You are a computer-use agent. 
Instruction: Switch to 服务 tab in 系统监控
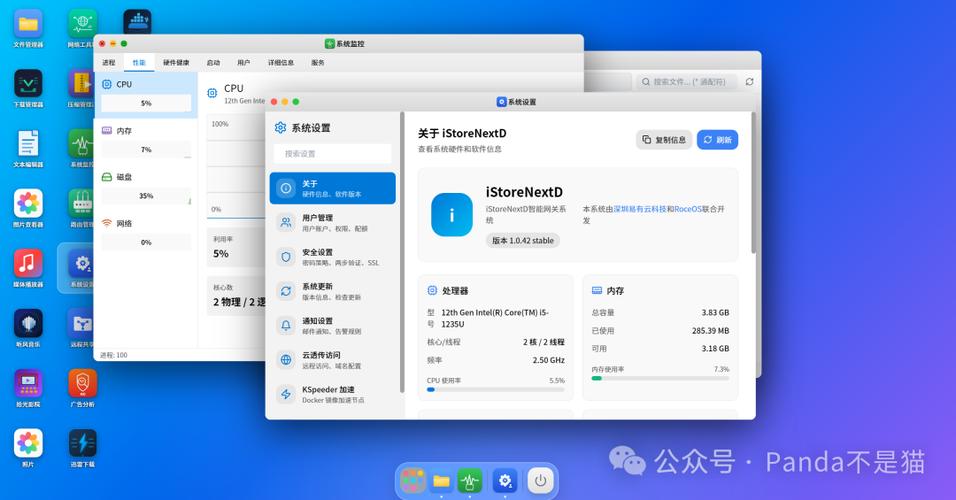[318, 63]
